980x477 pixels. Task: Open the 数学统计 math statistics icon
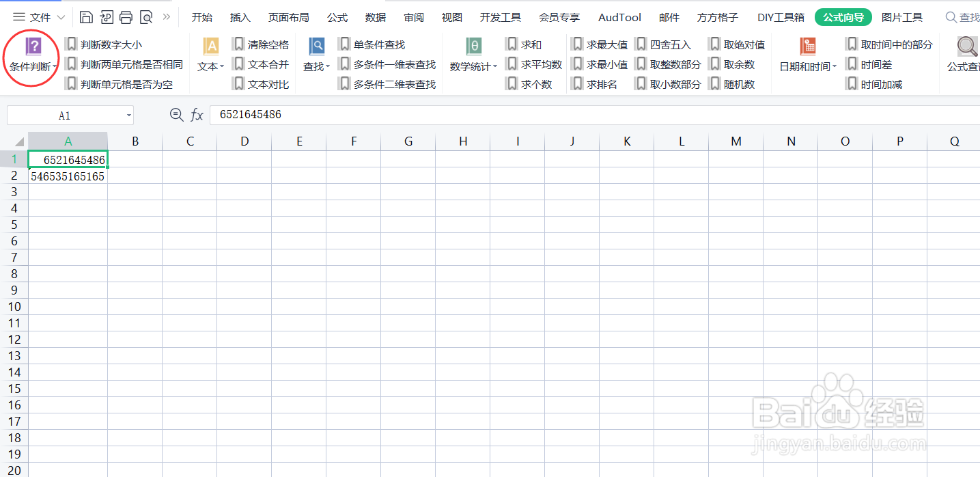(474, 46)
